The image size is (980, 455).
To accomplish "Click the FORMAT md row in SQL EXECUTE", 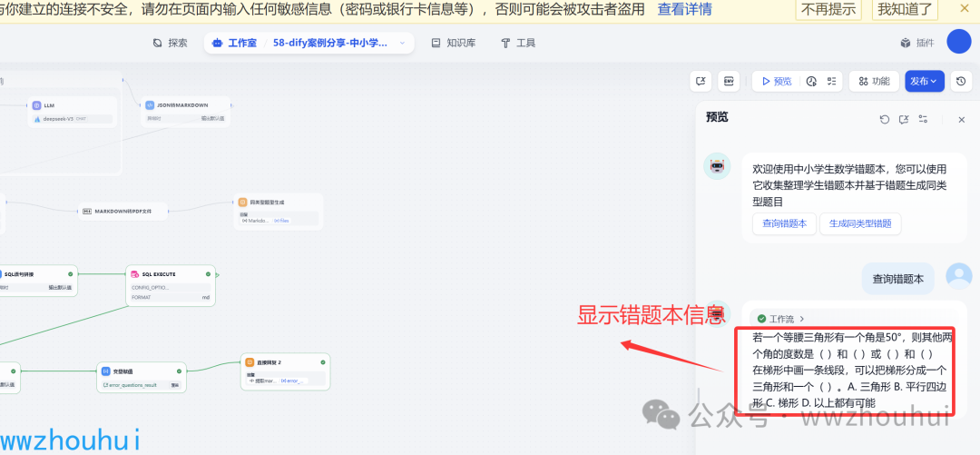I will [x=171, y=297].
